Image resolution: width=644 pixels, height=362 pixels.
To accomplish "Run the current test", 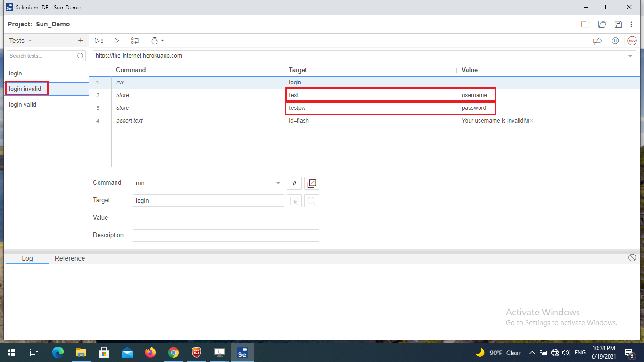I will 117,41.
